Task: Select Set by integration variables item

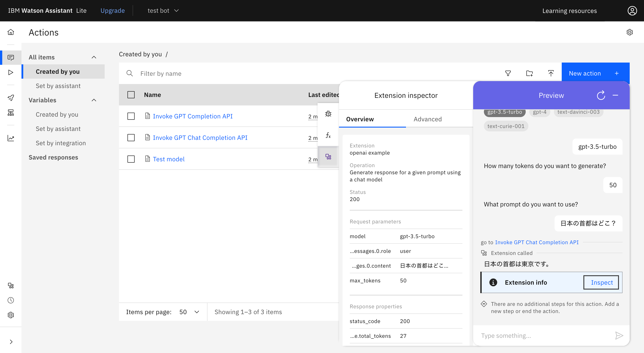Action: pos(61,143)
